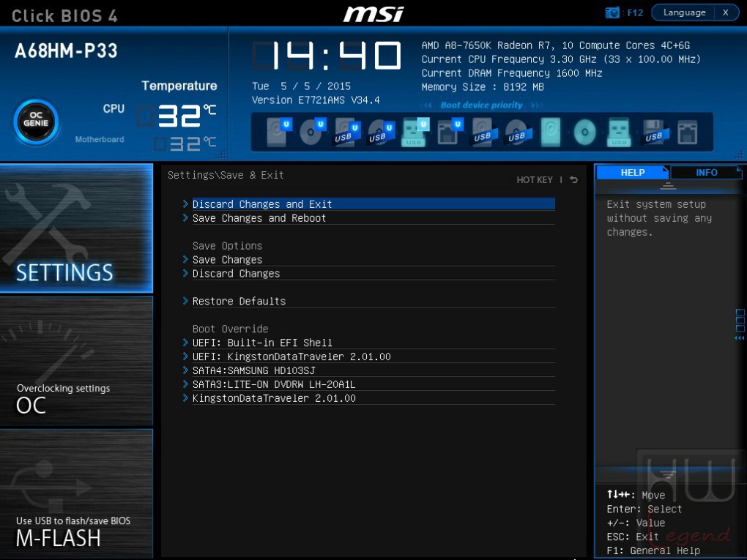The image size is (747, 560).
Task: Select the highlighted legacy hard disk boot icon
Action: coord(551,132)
